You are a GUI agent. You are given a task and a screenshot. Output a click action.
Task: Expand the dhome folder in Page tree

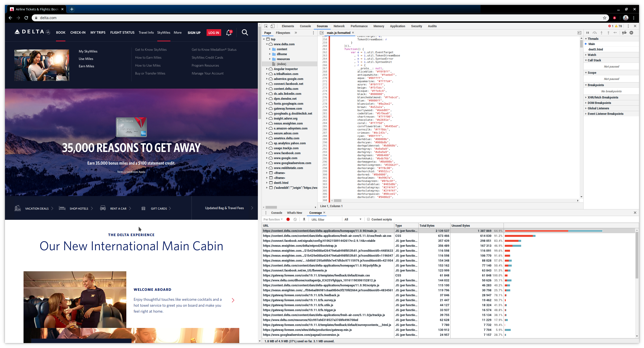point(270,54)
